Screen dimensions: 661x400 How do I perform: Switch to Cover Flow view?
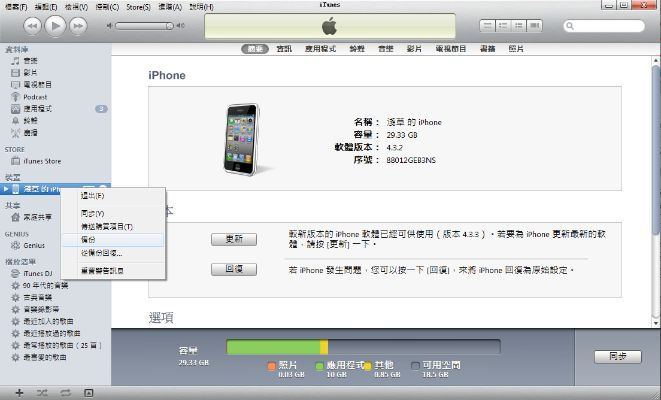click(x=534, y=26)
